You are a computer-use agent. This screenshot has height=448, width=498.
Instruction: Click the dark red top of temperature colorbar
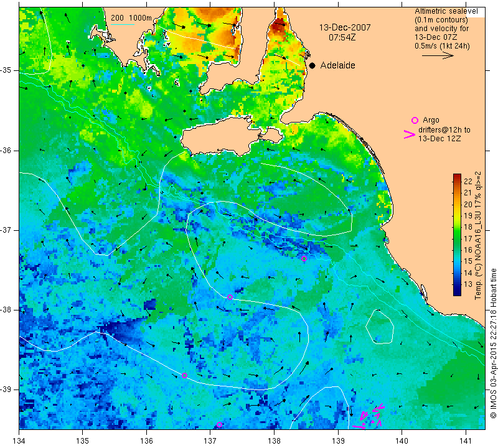click(457, 176)
